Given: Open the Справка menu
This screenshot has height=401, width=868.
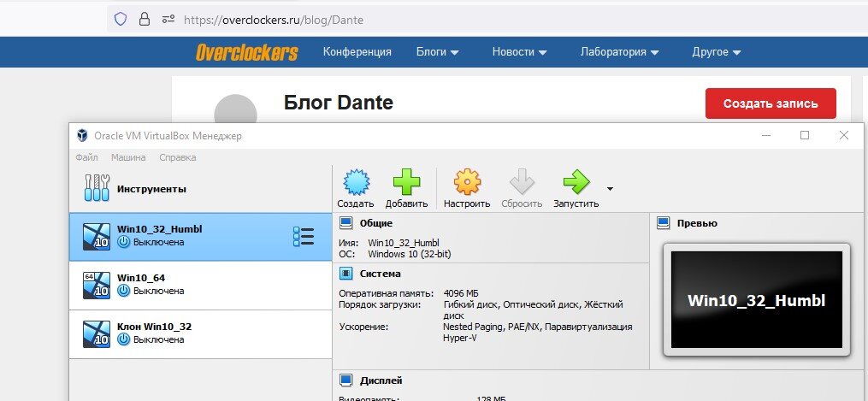Looking at the screenshot, I should pyautogui.click(x=178, y=157).
